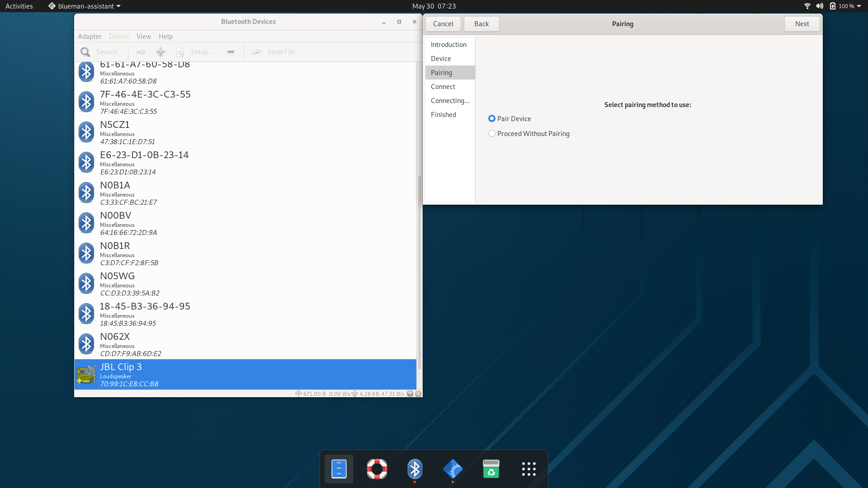Click the volume speaker icon in the top bar

[820, 6]
